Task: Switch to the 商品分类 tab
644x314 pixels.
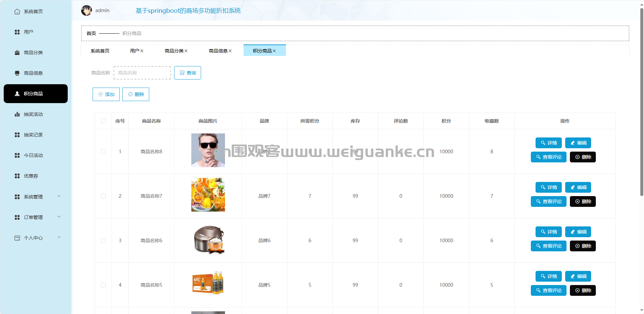Action: [x=174, y=51]
